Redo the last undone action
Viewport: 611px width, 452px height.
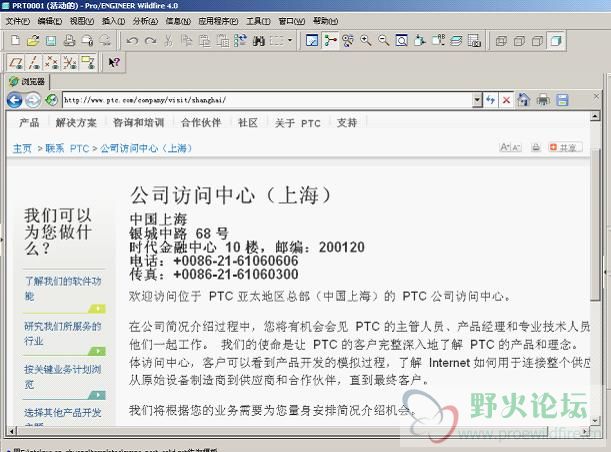tap(150, 41)
